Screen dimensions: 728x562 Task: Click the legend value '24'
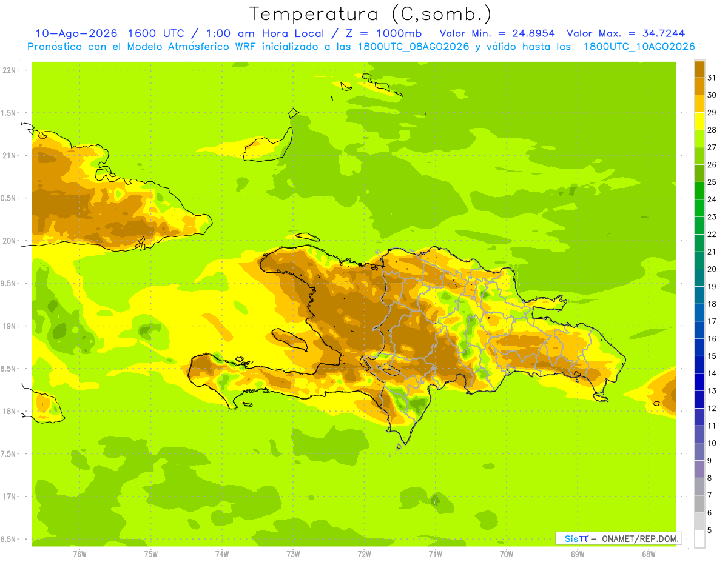pos(712,199)
